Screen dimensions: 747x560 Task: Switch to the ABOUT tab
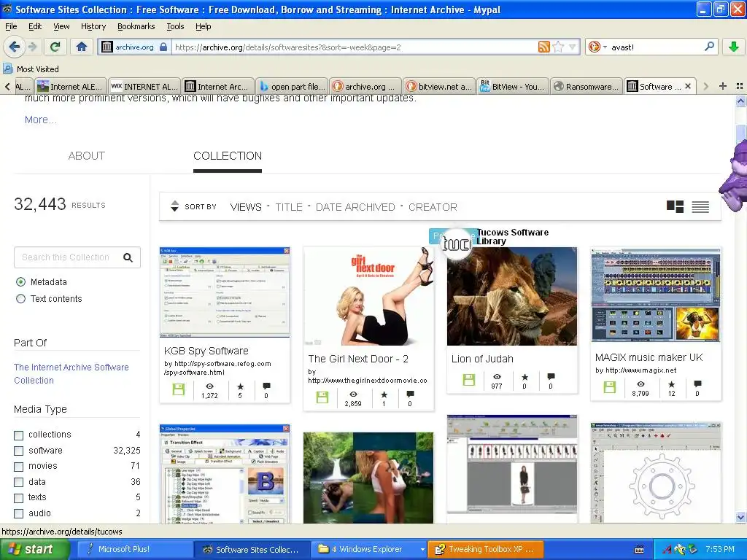click(86, 156)
